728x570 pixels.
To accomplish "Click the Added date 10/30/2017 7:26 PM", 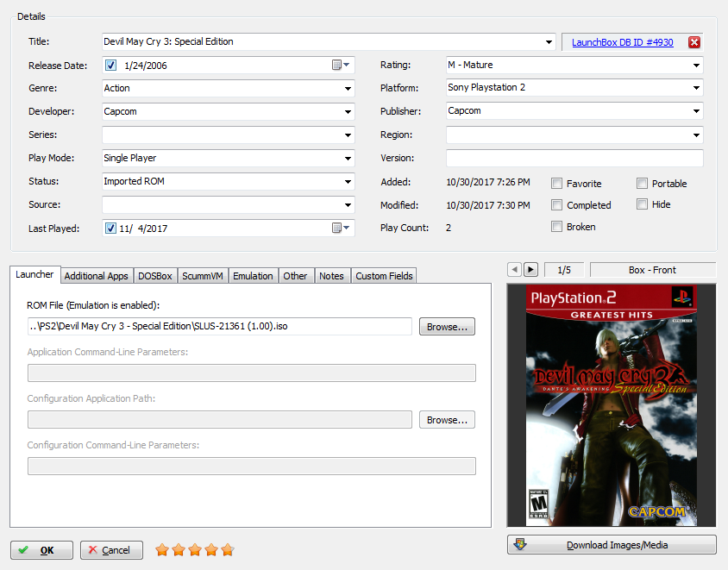I will [488, 182].
